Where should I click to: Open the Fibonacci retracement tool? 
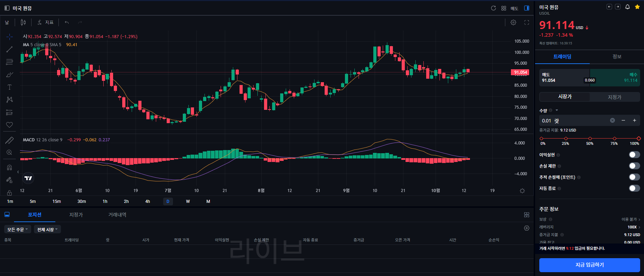(x=9, y=62)
